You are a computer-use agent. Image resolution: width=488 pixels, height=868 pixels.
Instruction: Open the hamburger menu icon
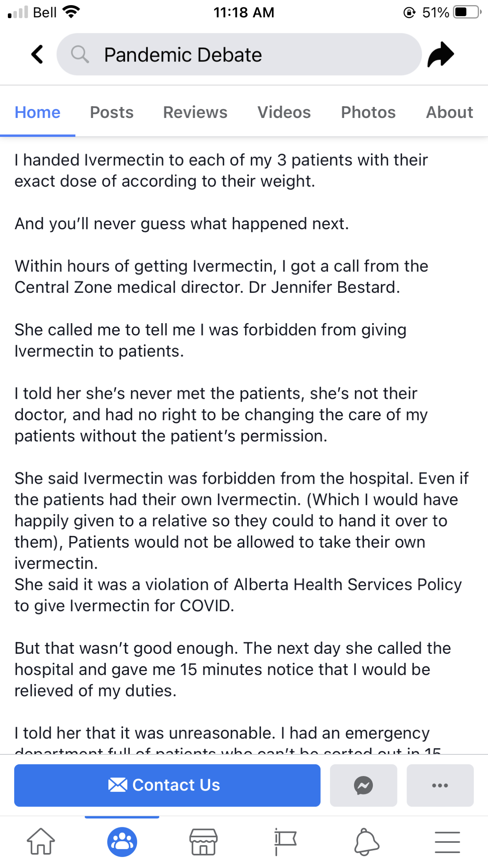point(447,842)
